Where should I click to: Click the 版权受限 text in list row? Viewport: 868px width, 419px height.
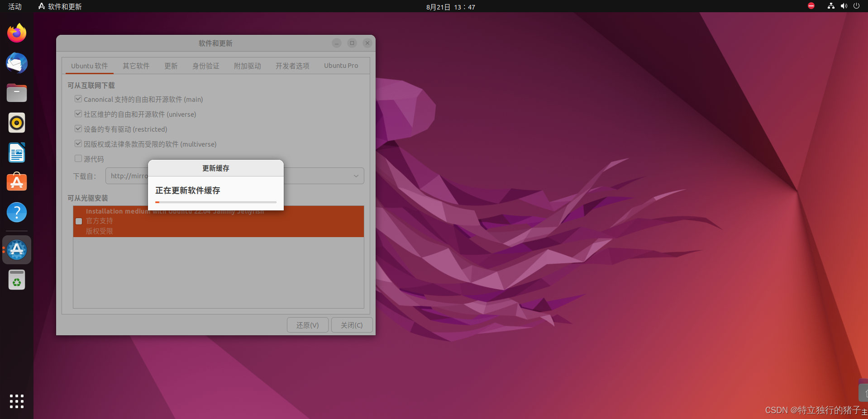(x=100, y=231)
